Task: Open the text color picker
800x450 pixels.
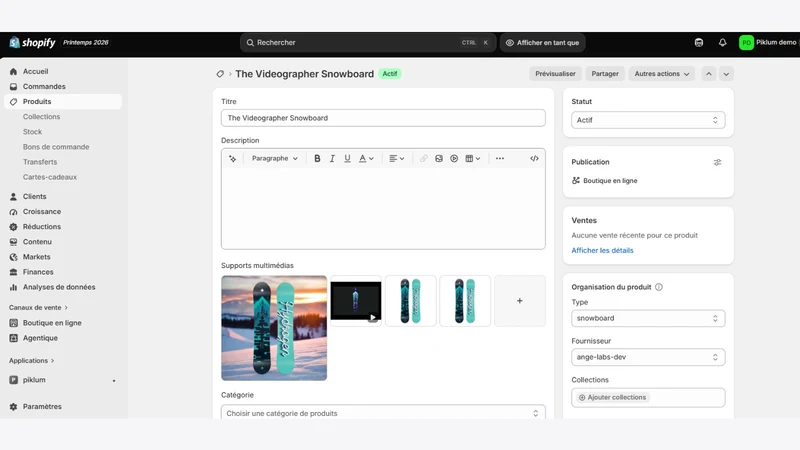Action: 366,159
